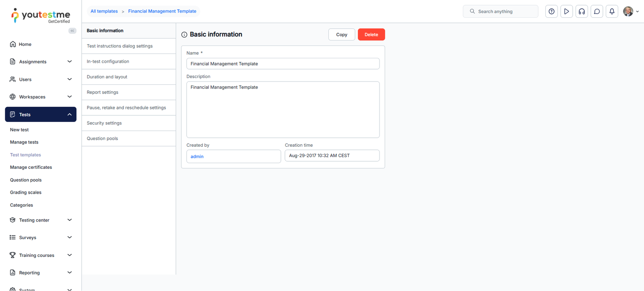Screen dimensions: 644x291
Task: Click the Copy button
Action: click(x=341, y=35)
